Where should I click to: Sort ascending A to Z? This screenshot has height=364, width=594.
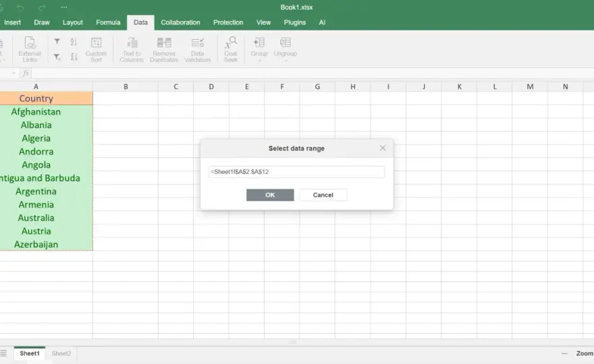[x=74, y=41]
